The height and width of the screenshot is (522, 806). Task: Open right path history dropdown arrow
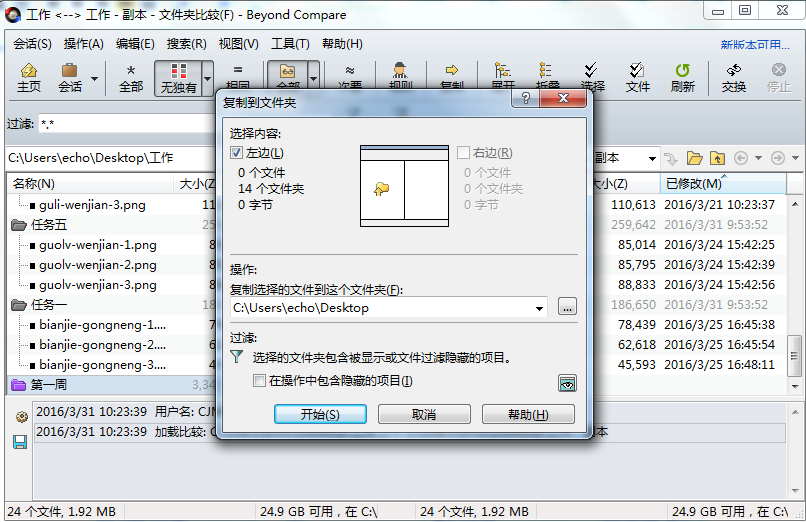652,158
